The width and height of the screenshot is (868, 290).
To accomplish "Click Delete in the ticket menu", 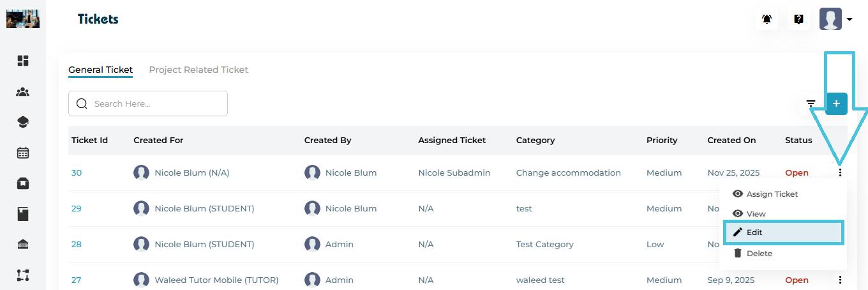I will coord(759,254).
